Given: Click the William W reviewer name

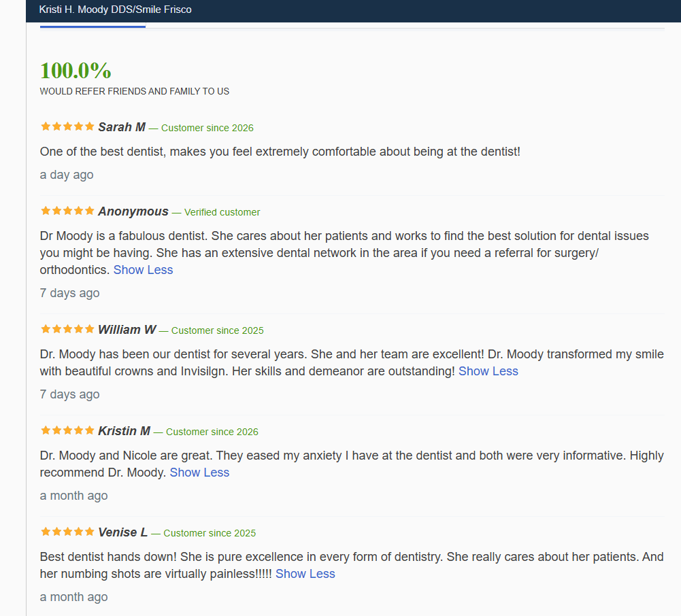Looking at the screenshot, I should coord(127,330).
